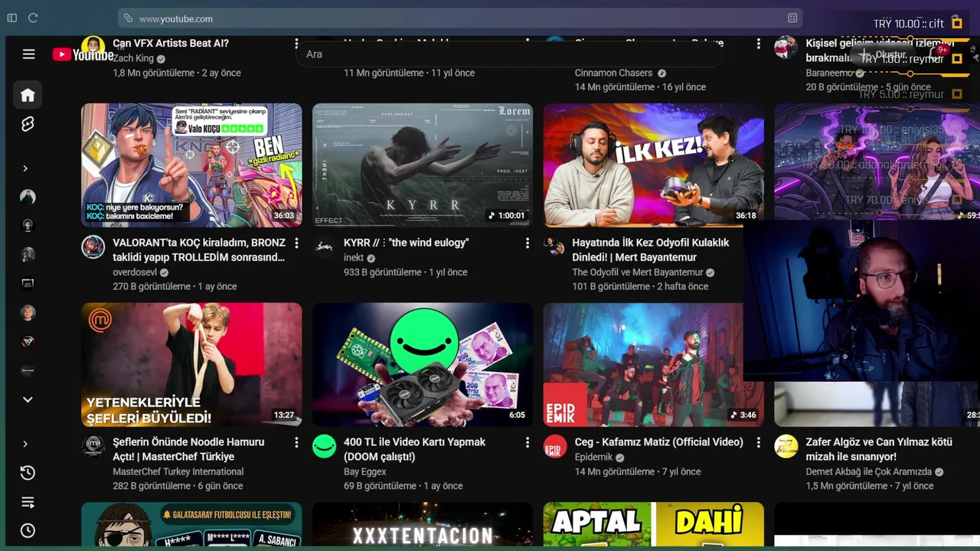This screenshot has width=980, height=551.
Task: Open KYRR "the wind eulogy" video title
Action: pos(406,243)
